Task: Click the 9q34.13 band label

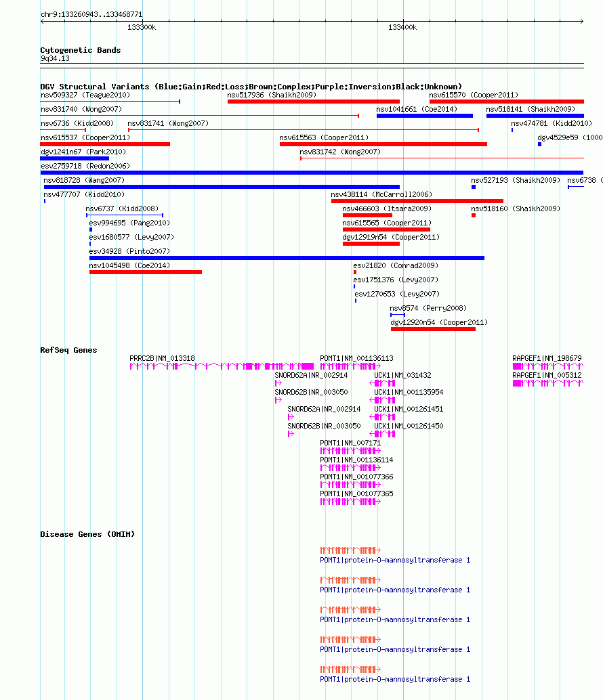Action: tap(55, 59)
